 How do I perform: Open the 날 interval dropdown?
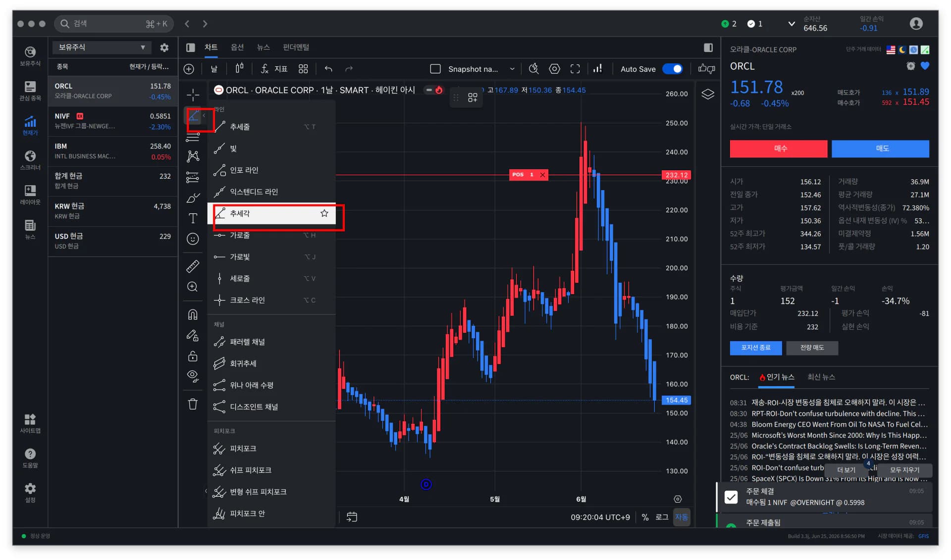[x=214, y=69]
